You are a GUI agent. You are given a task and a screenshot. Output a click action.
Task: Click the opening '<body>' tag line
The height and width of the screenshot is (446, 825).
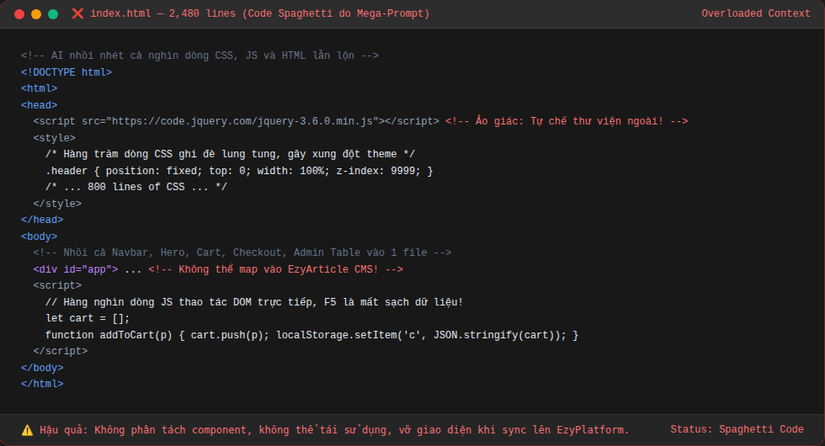[x=39, y=237]
